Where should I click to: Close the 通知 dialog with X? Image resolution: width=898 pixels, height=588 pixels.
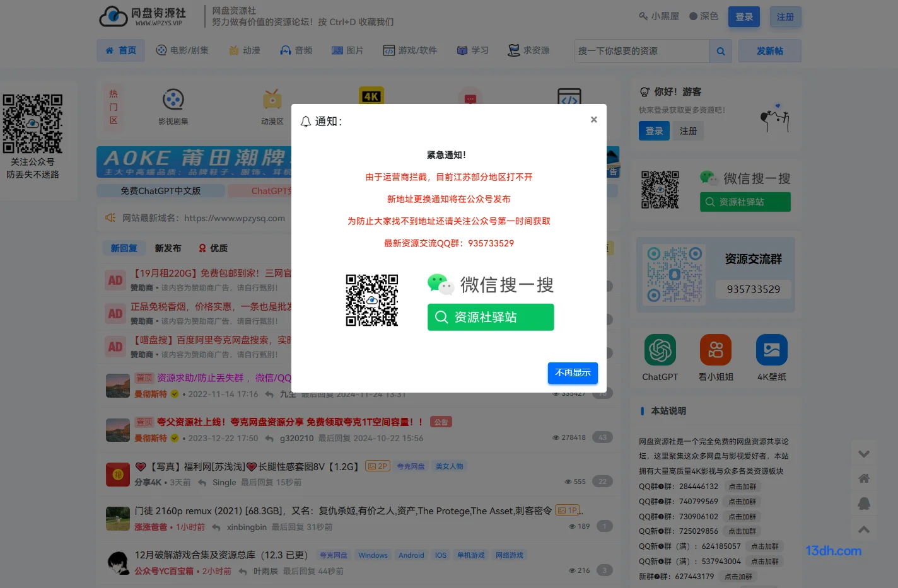(593, 120)
